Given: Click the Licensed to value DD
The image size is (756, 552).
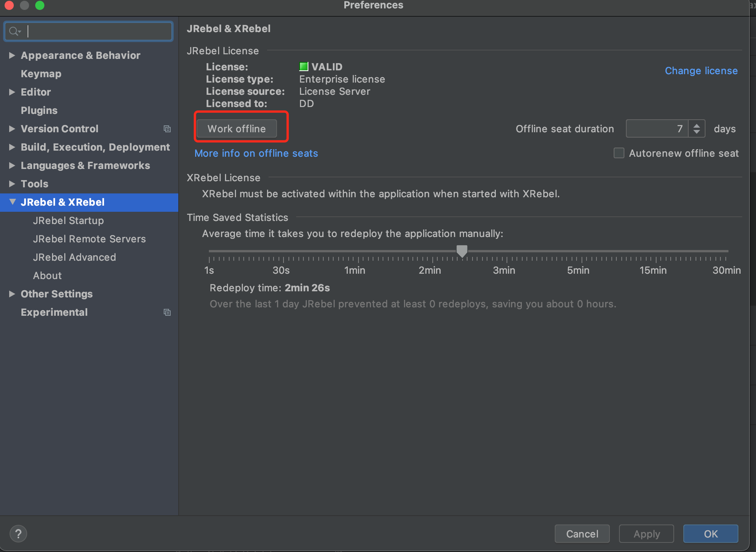Looking at the screenshot, I should pos(306,104).
